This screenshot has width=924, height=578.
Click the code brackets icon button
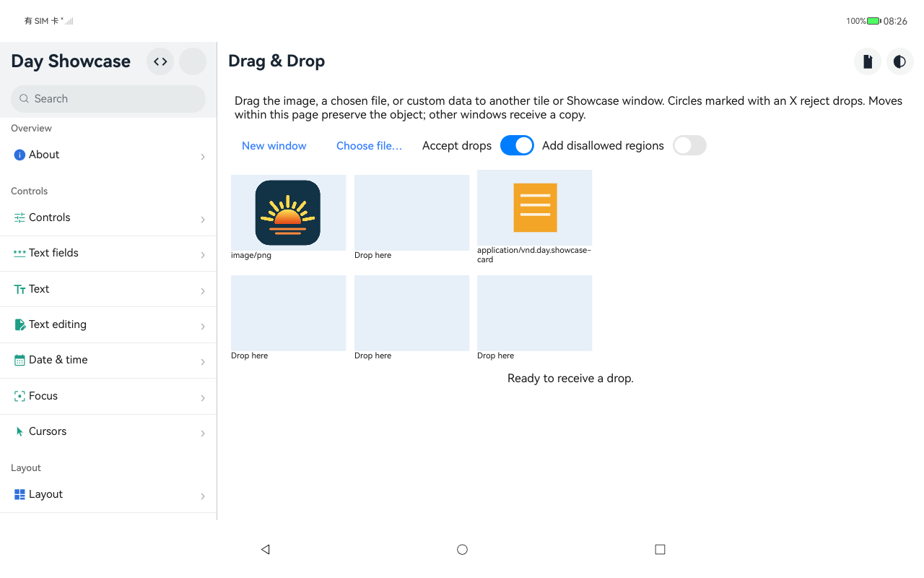[x=160, y=61]
